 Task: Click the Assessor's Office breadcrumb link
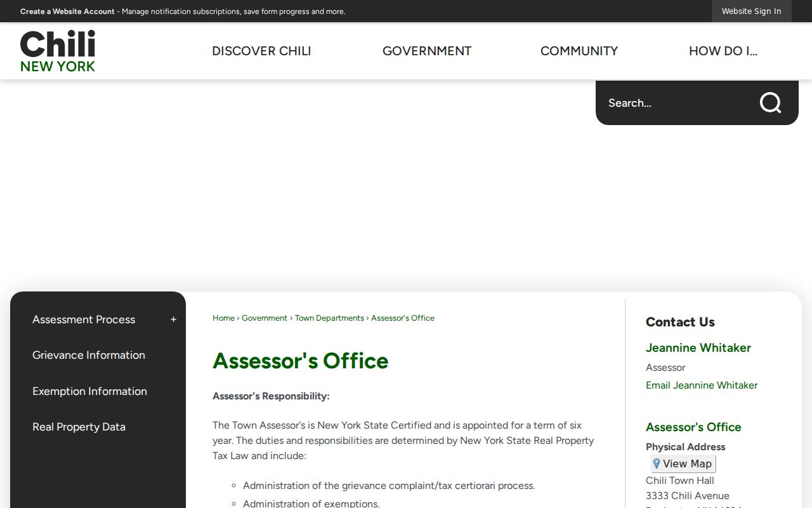tap(403, 318)
